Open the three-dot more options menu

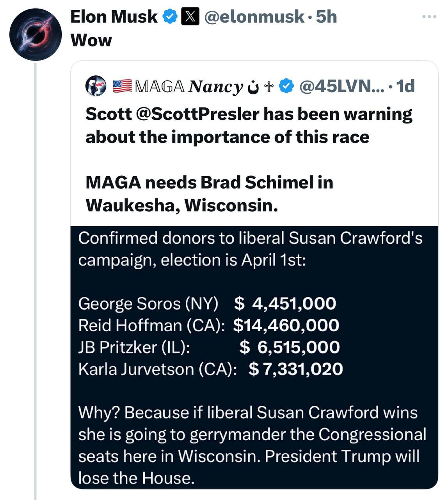coord(429,17)
